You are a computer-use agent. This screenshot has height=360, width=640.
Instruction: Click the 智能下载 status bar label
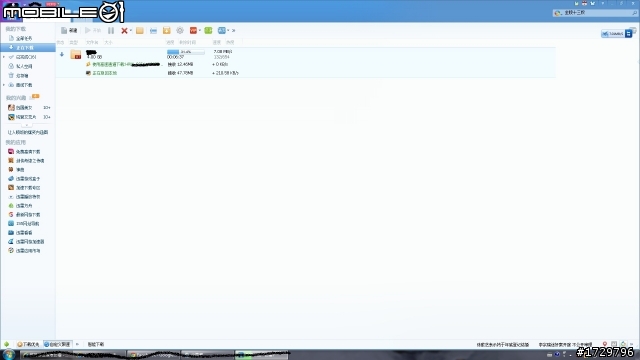point(96,344)
